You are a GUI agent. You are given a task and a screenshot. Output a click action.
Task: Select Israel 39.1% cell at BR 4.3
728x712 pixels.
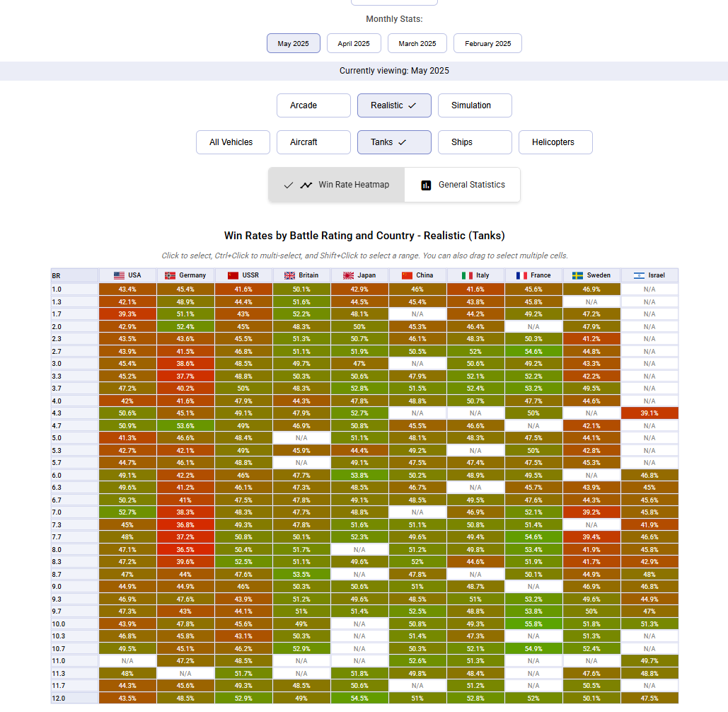click(649, 413)
